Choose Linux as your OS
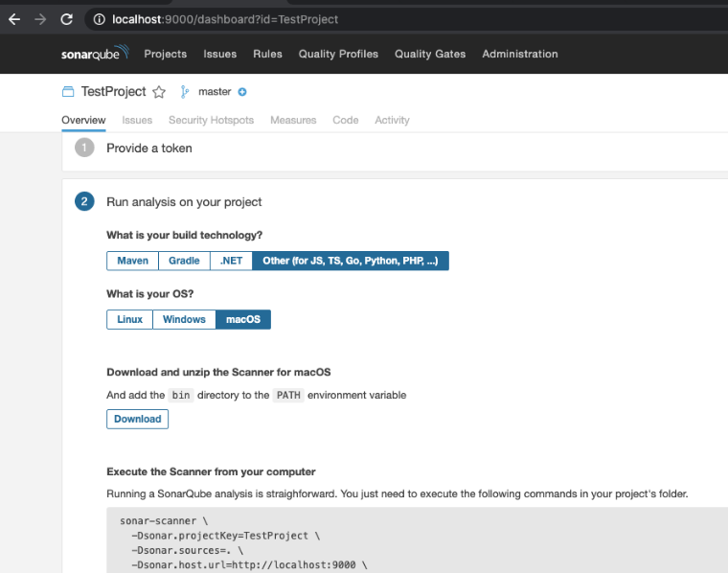Viewport: 728px width, 573px height. 129,319
